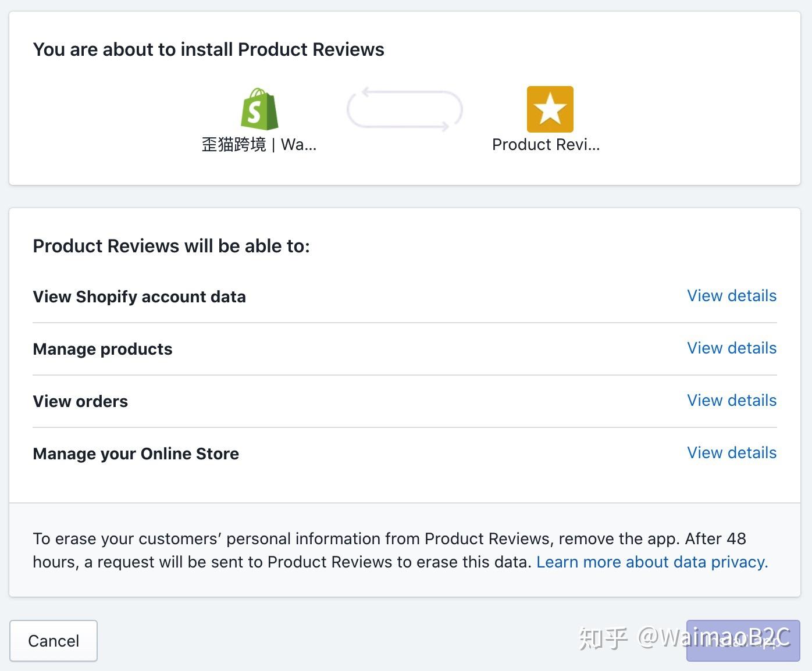Click the sync arrows between the two apps
The image size is (812, 671).
[404, 109]
